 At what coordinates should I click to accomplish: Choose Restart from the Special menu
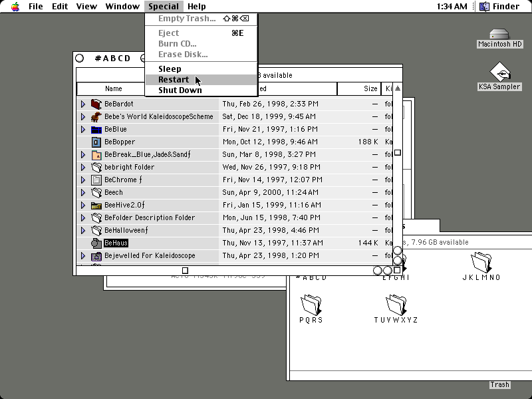[x=201, y=79]
